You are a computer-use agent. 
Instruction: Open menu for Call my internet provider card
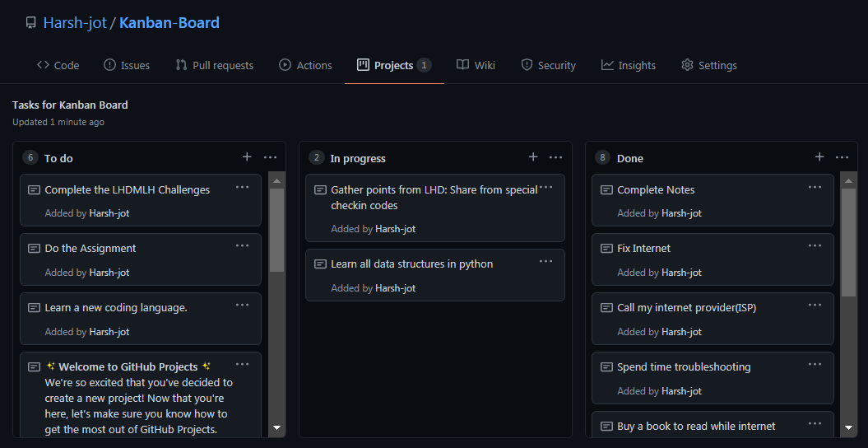pos(815,306)
